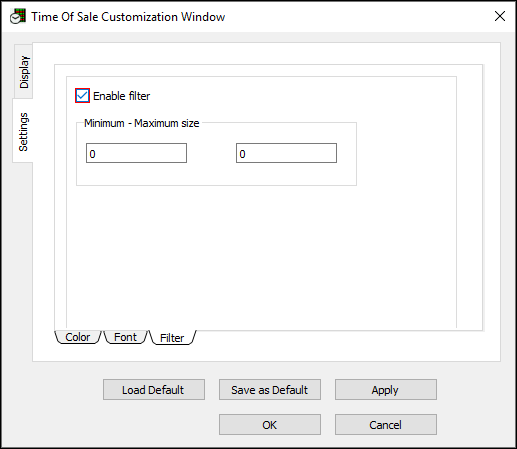Image resolution: width=517 pixels, height=449 pixels.
Task: Click the Save as Default button
Action: (270, 389)
